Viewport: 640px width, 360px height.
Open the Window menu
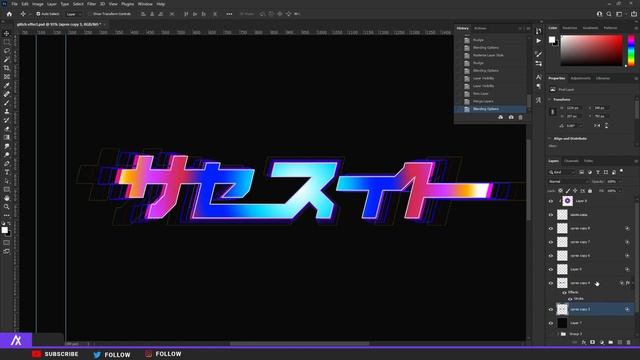click(145, 4)
